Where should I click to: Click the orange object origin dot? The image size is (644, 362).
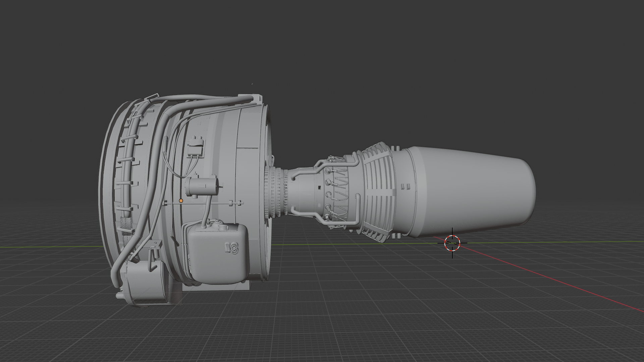pyautogui.click(x=181, y=201)
